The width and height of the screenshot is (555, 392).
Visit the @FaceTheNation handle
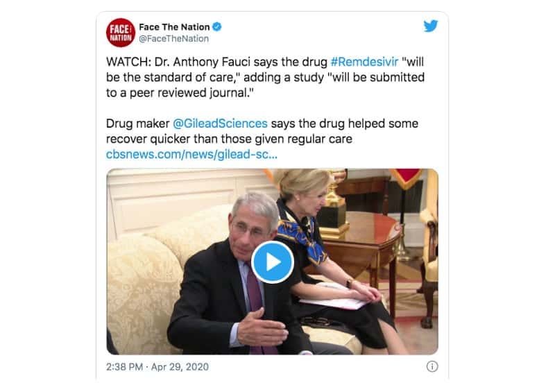click(174, 39)
